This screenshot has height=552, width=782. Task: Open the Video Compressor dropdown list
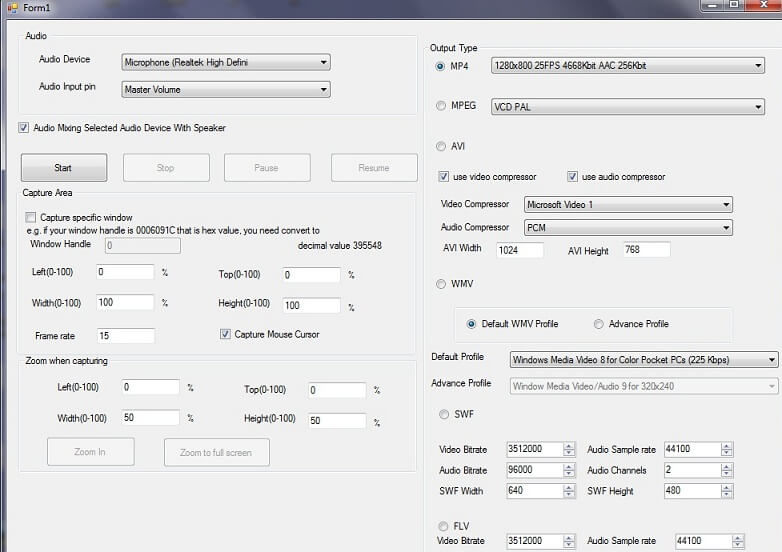[x=628, y=204]
